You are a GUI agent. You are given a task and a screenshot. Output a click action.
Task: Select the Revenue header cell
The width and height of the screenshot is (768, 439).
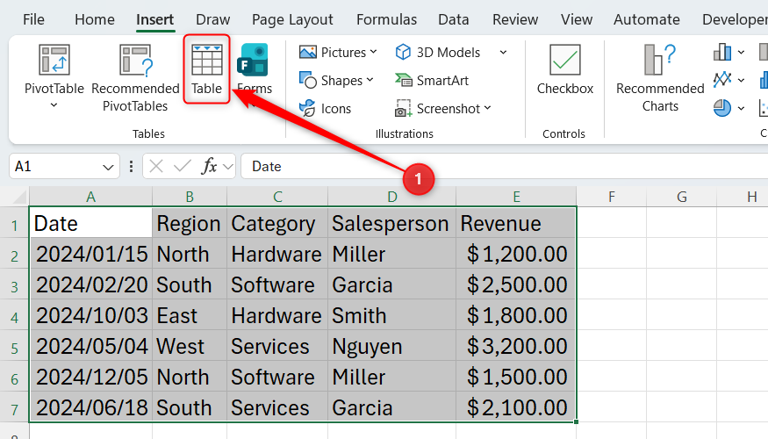516,223
